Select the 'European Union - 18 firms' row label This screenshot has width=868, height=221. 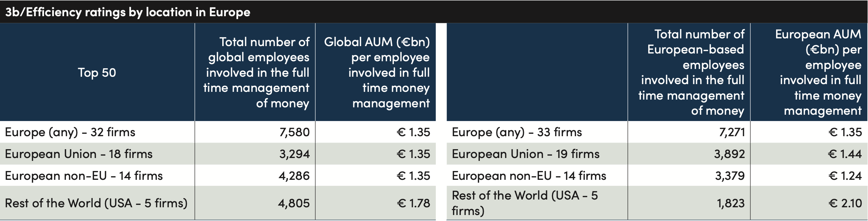click(79, 154)
